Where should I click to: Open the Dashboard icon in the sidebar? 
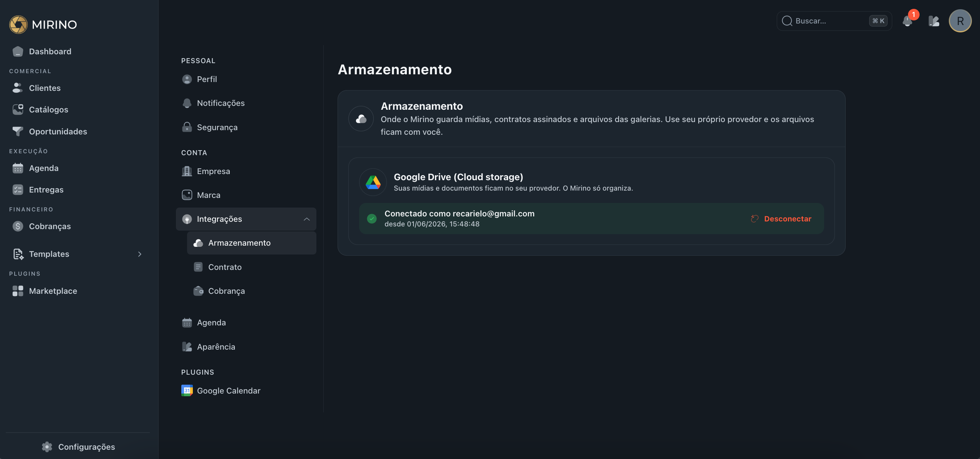(18, 51)
